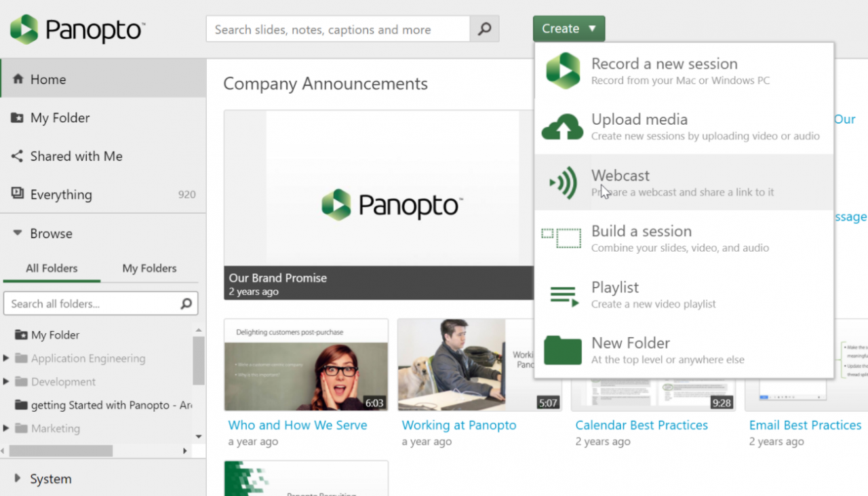This screenshot has width=868, height=496.
Task: Switch to the All Folders tab
Action: click(x=52, y=268)
